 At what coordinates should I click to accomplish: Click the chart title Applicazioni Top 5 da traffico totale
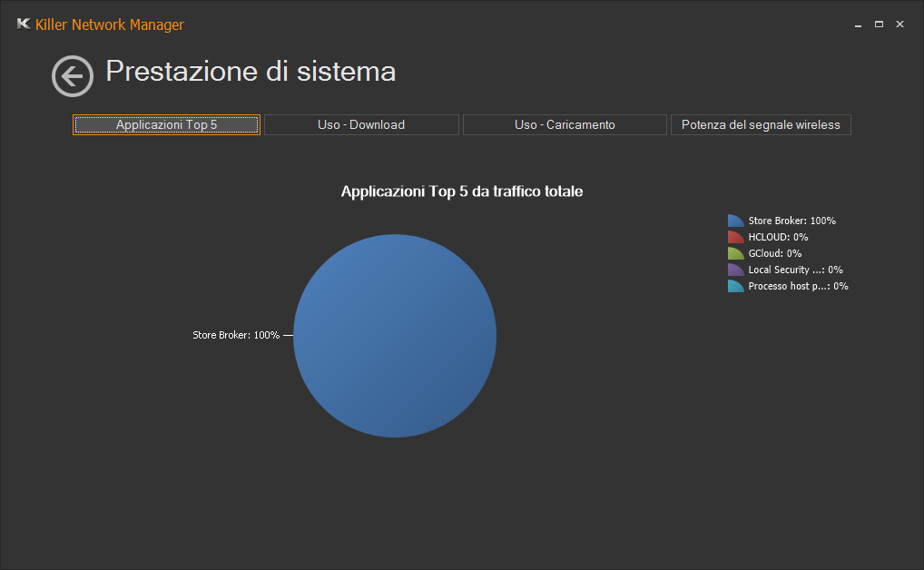point(461,192)
